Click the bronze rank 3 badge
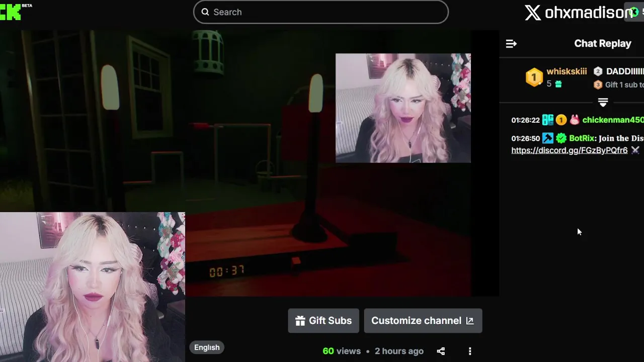Image resolution: width=644 pixels, height=362 pixels. (x=598, y=84)
